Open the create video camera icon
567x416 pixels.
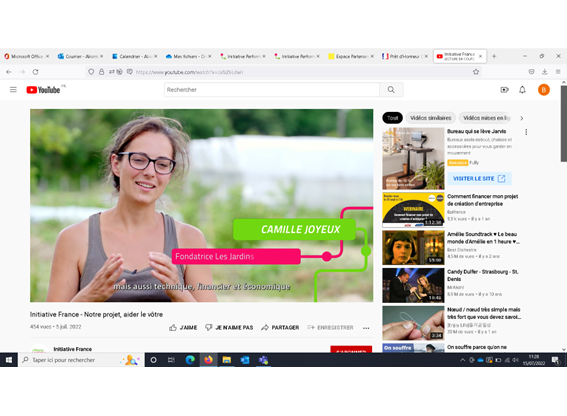pyautogui.click(x=504, y=90)
